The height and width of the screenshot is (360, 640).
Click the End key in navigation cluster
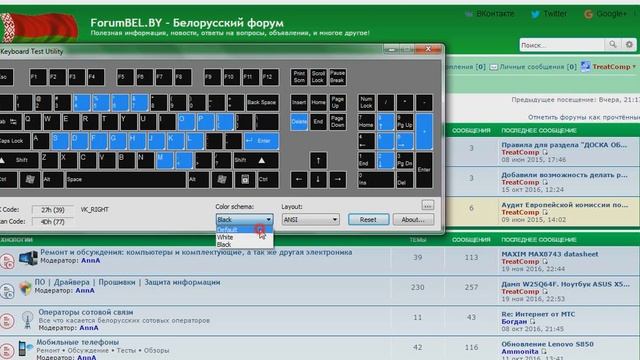pos(318,122)
